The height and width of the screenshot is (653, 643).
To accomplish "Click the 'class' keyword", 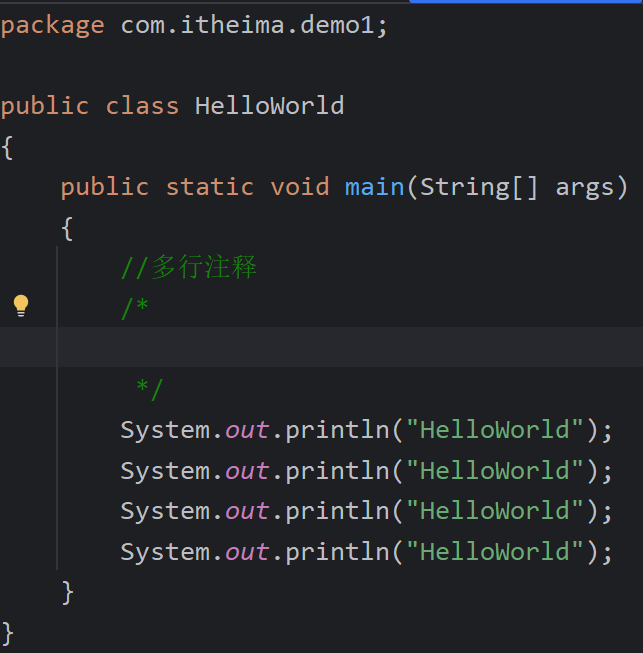I will pyautogui.click(x=142, y=106).
